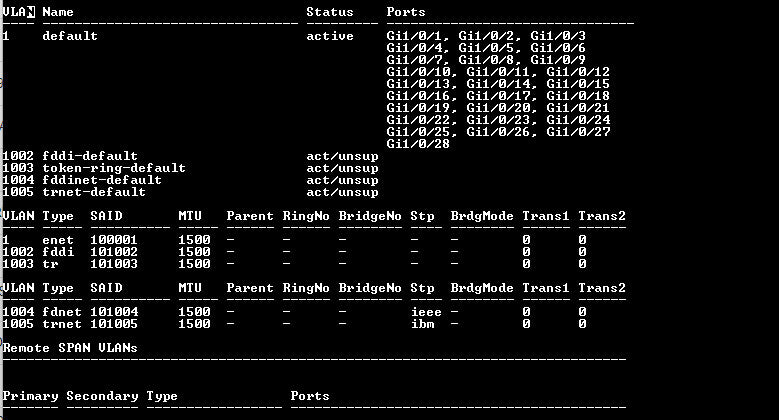Click the 'fddinet-default' VLAN name

tap(102, 180)
